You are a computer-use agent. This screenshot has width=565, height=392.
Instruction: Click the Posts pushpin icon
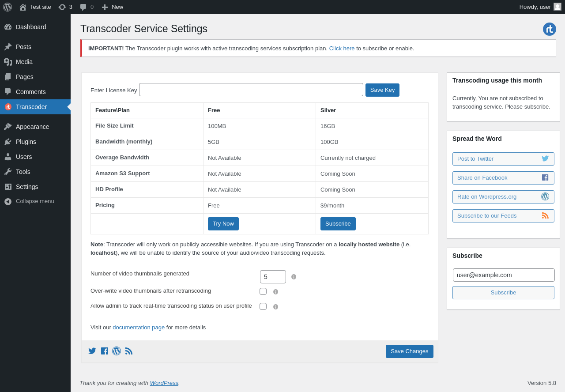pyautogui.click(x=8, y=47)
